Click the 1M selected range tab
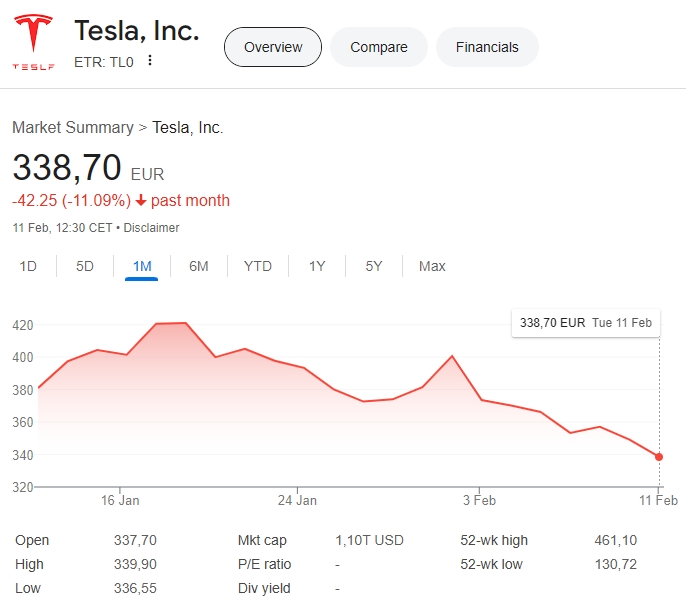 142,266
